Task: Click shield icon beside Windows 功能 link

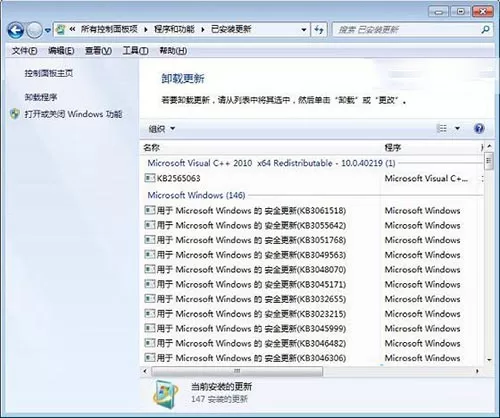Action: pyautogui.click(x=15, y=114)
